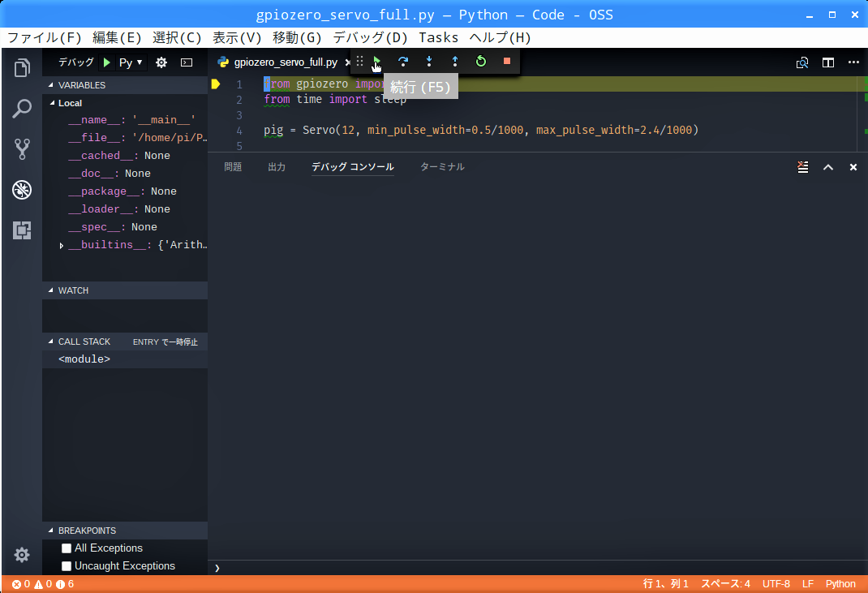
Task: Maximize the panel with the chevron up
Action: tap(828, 166)
